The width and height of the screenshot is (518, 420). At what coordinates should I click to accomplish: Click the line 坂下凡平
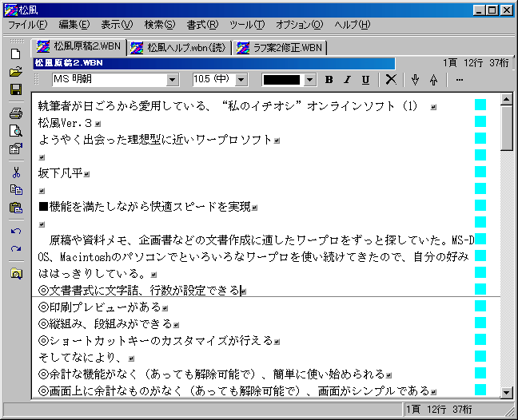pos(60,173)
